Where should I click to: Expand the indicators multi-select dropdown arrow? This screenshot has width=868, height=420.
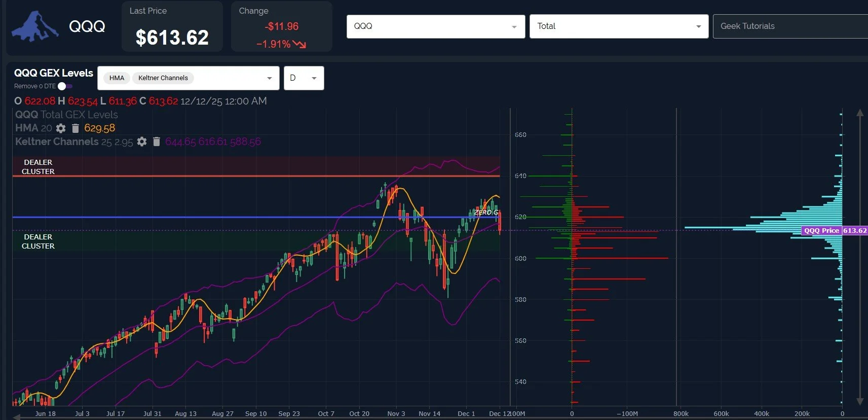click(x=270, y=78)
